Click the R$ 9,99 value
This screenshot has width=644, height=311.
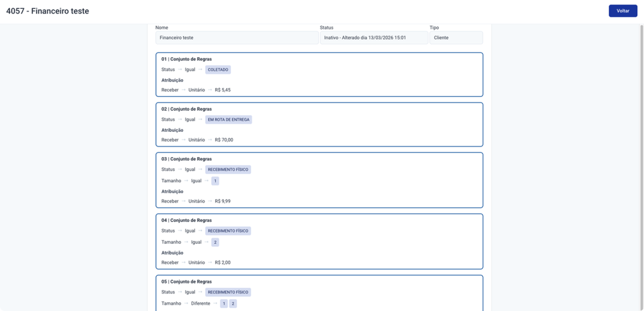pos(223,201)
